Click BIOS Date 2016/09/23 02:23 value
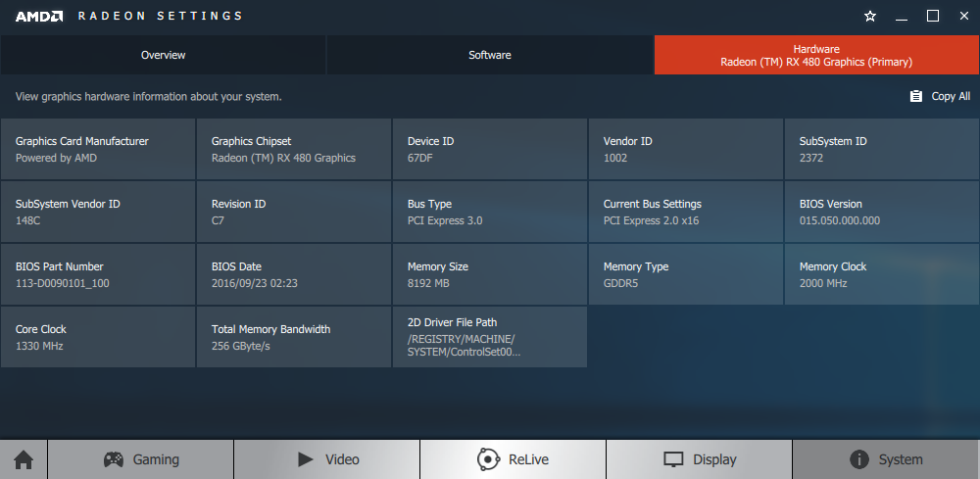 tap(255, 283)
